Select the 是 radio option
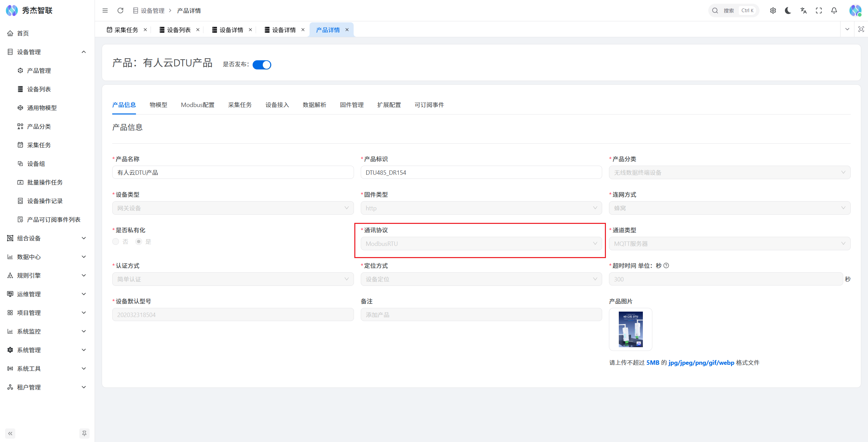Viewport: 868px width, 442px height. pos(139,241)
